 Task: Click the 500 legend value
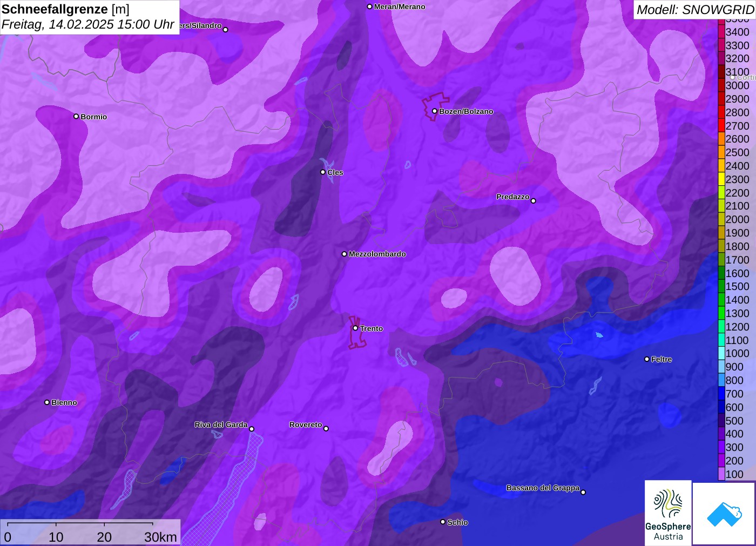(734, 421)
